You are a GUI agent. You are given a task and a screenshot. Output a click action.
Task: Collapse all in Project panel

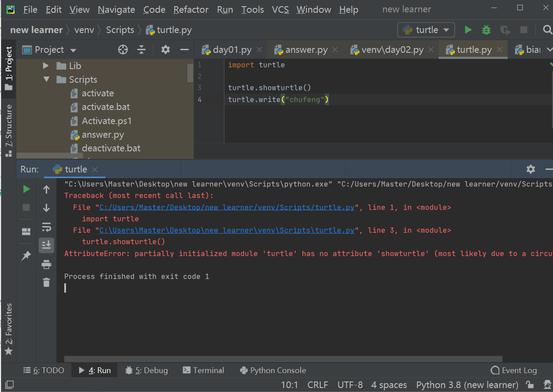[141, 50]
